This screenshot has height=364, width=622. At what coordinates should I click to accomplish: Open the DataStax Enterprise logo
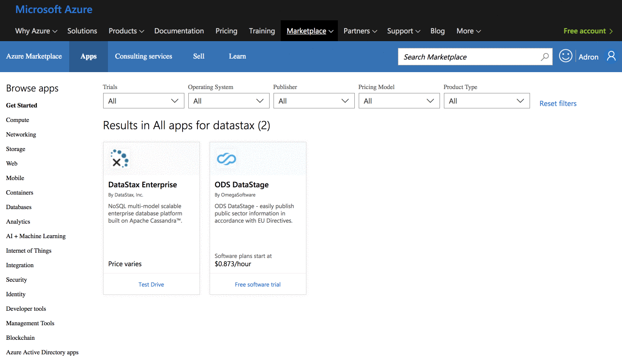119,158
